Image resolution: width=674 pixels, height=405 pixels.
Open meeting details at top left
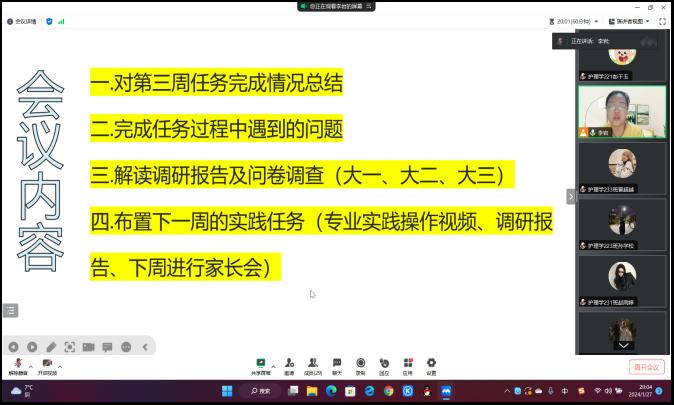point(21,21)
